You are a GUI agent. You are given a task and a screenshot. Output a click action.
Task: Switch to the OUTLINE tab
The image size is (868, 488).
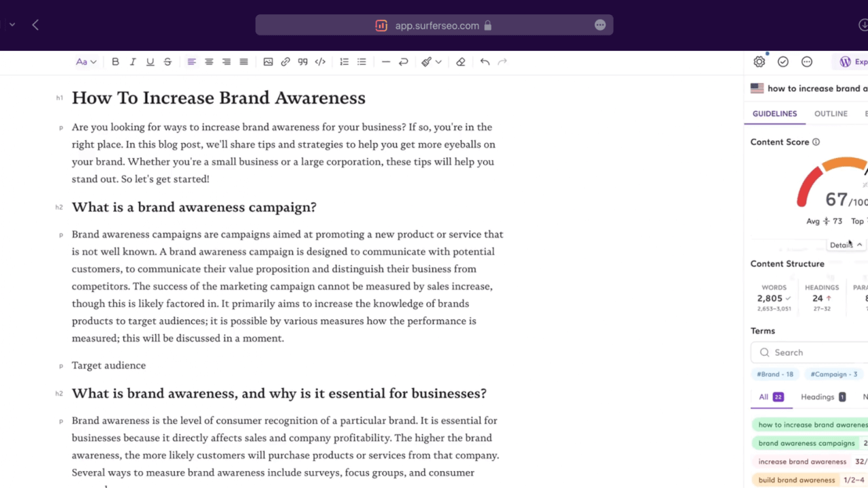coord(831,113)
